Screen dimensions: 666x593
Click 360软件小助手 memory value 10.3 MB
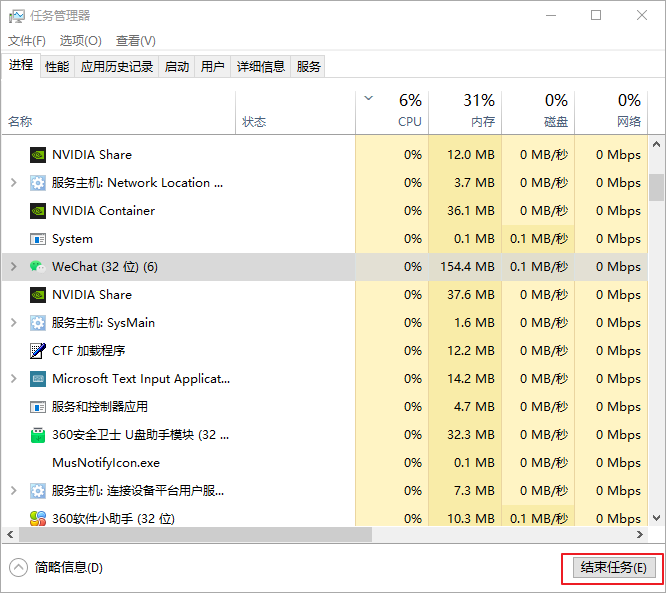(471, 518)
